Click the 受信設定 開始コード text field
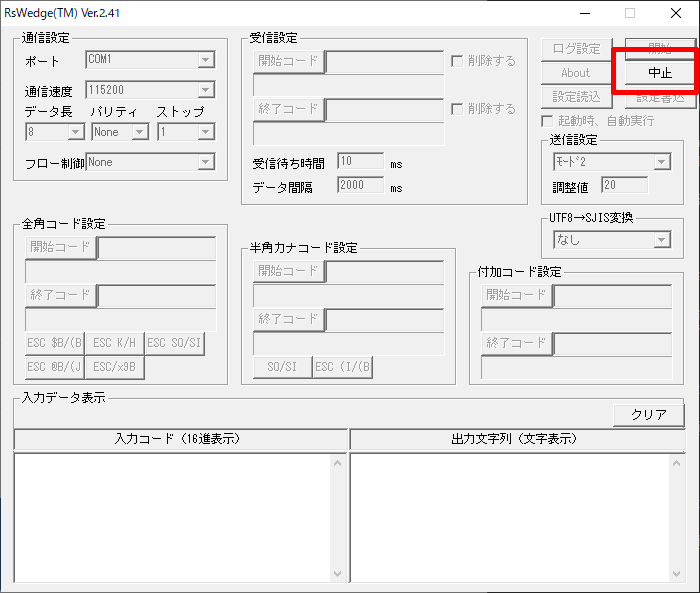 (x=385, y=61)
